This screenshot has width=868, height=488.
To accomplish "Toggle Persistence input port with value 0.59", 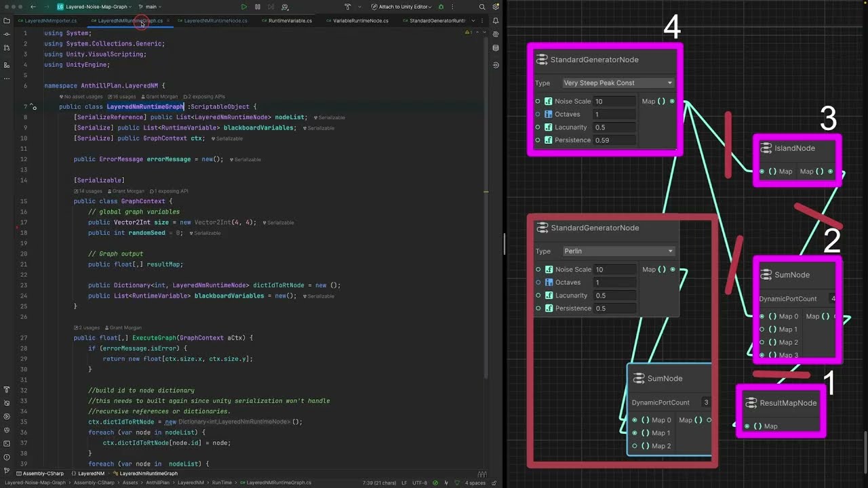I will [538, 140].
